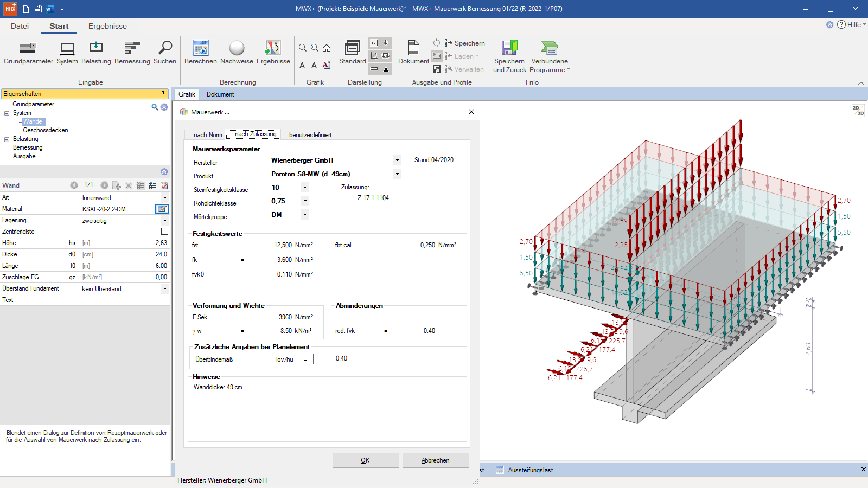Select the Start ribbon tab

59,26
